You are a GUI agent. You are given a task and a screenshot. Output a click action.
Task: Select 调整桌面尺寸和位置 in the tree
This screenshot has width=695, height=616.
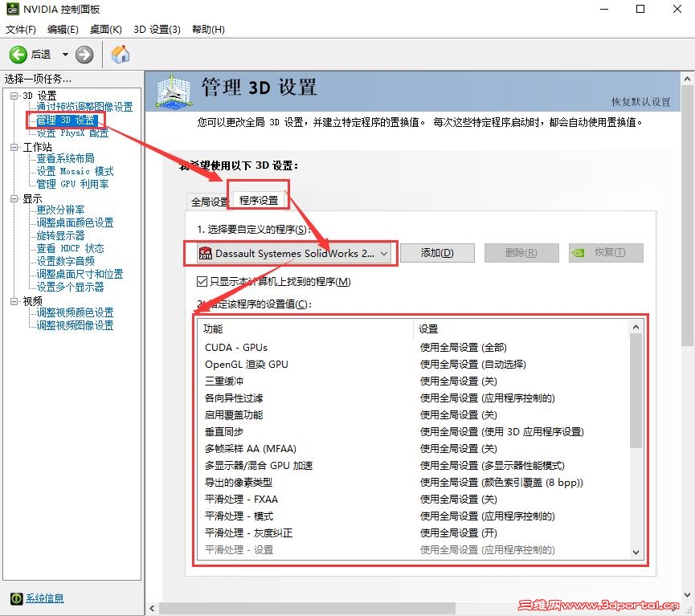click(80, 275)
